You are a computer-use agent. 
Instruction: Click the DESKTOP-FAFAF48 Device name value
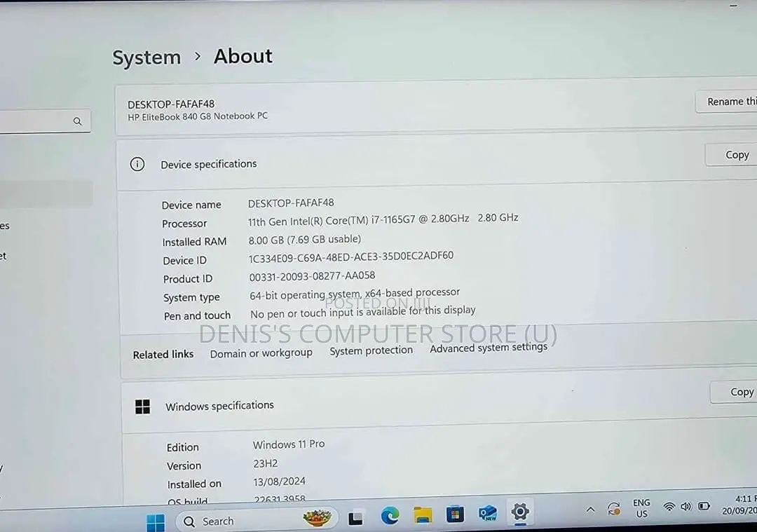pyautogui.click(x=291, y=203)
